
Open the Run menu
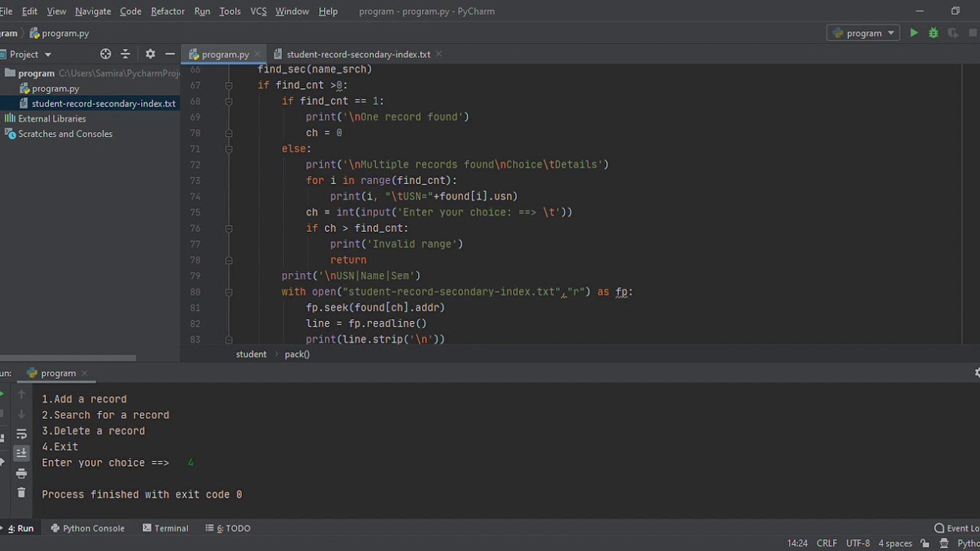202,11
